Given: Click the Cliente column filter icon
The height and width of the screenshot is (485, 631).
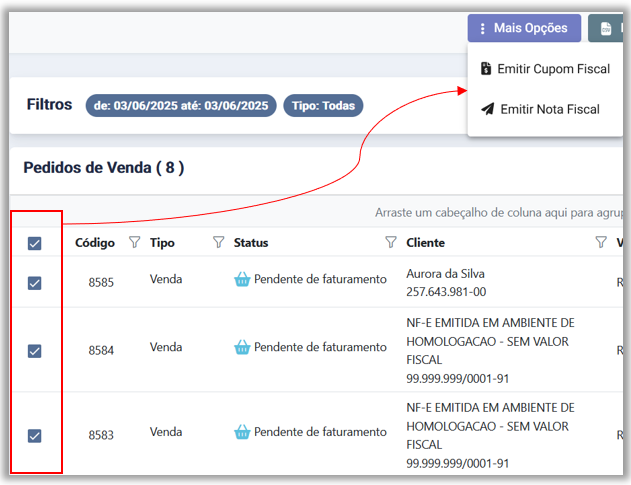Looking at the screenshot, I should click(x=601, y=242).
